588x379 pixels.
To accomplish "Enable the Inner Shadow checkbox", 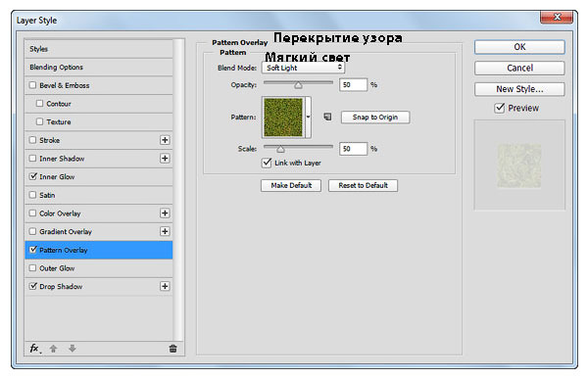I will point(32,159).
